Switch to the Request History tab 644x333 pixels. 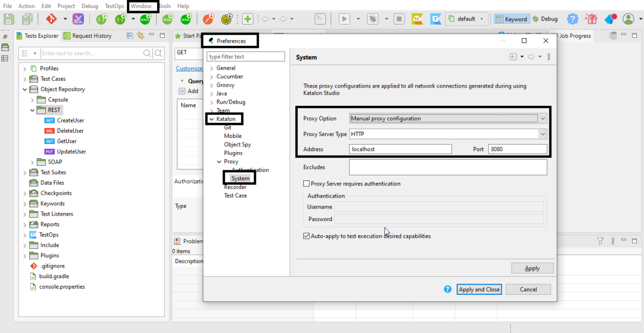point(88,36)
